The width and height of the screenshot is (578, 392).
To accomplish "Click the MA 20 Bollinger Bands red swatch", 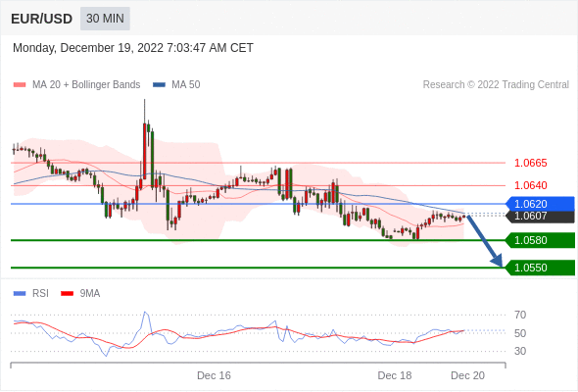I will point(20,85).
